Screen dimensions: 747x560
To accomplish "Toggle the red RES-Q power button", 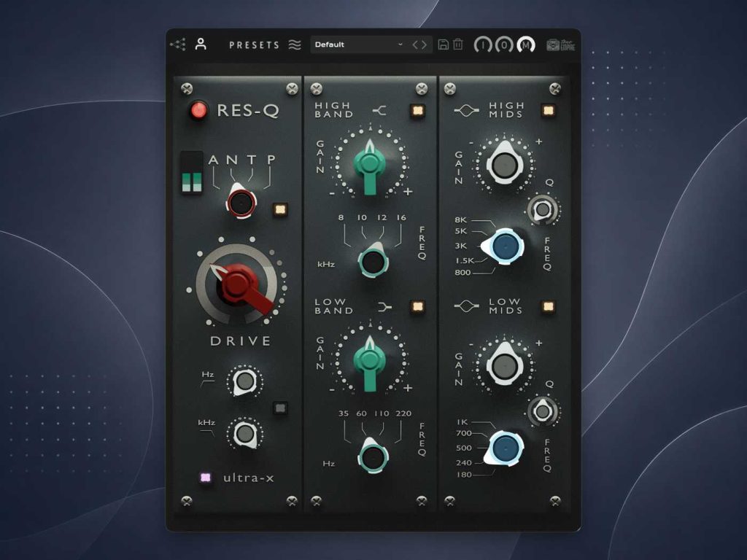I will (x=198, y=111).
